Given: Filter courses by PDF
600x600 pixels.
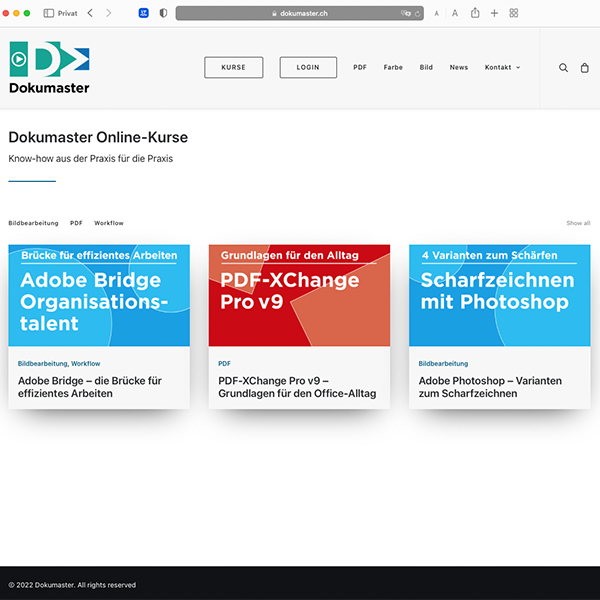Looking at the screenshot, I should coord(76,223).
